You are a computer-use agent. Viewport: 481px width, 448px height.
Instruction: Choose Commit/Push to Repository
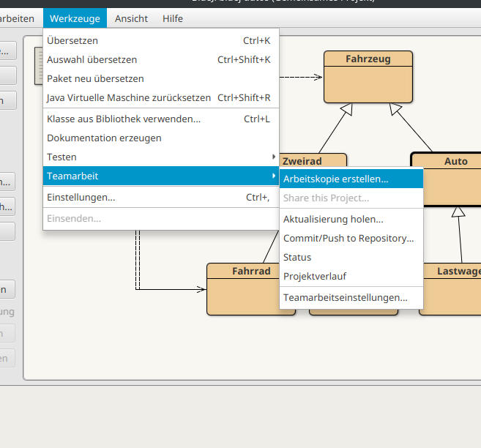click(x=351, y=238)
